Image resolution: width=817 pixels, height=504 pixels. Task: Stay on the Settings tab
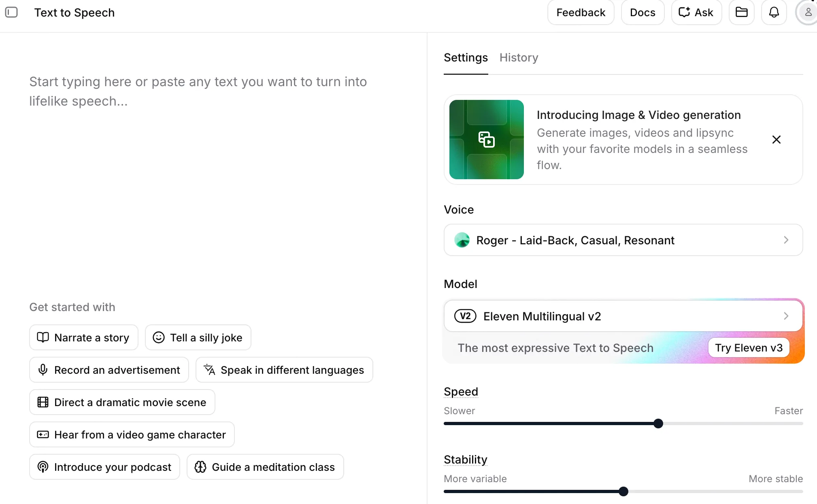point(466,57)
